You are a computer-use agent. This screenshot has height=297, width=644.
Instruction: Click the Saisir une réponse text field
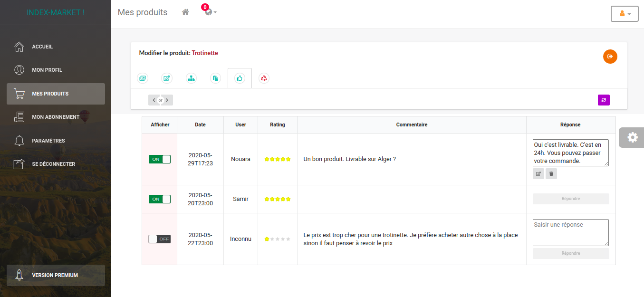(570, 232)
